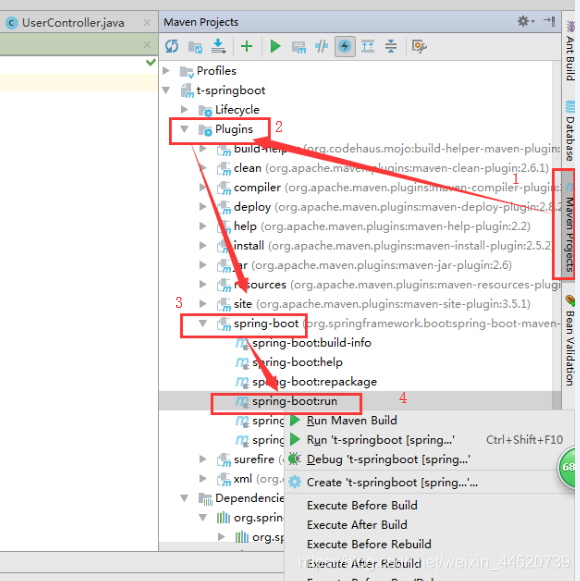The width and height of the screenshot is (580, 581).
Task: Hide Maven Projects panel arrow icon
Action: 549,21
